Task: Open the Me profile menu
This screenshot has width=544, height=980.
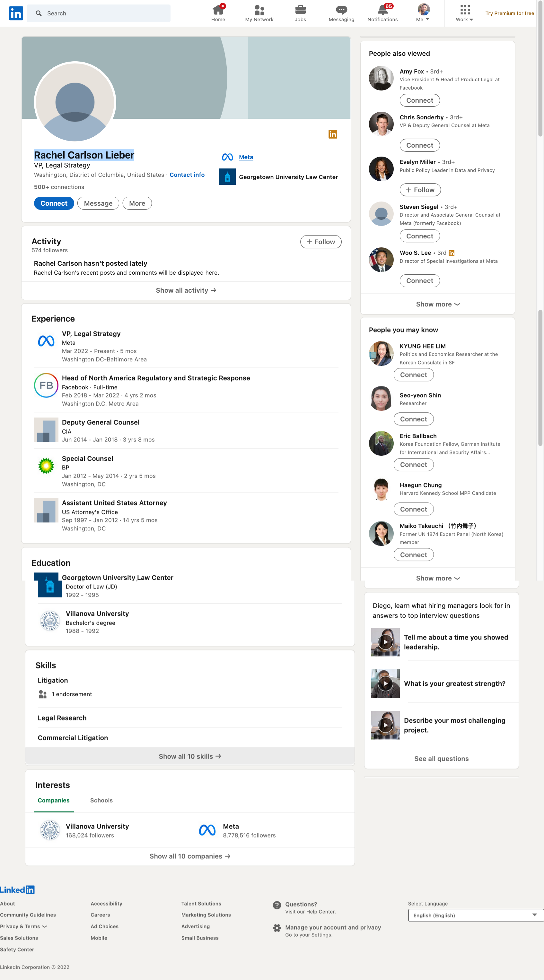Action: tap(423, 13)
